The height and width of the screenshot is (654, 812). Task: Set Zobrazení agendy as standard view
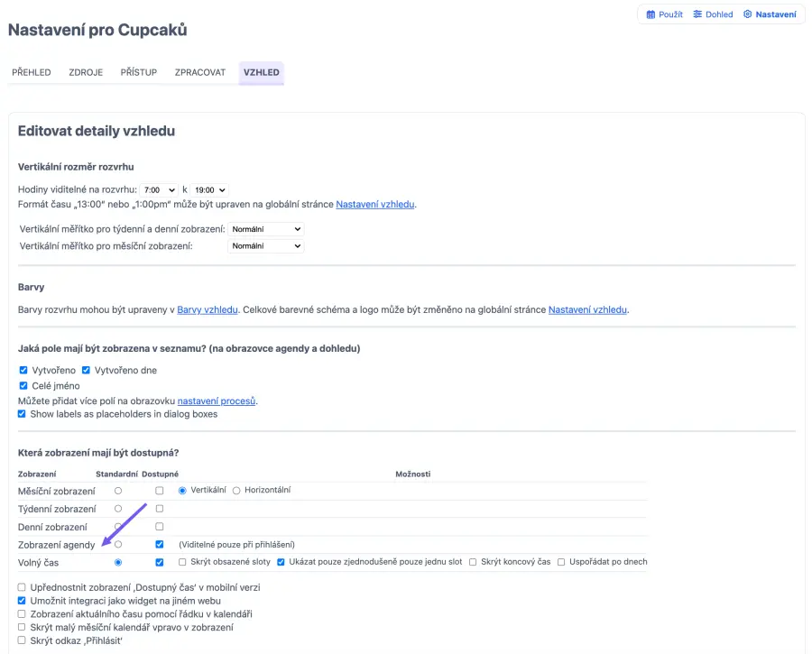118,545
